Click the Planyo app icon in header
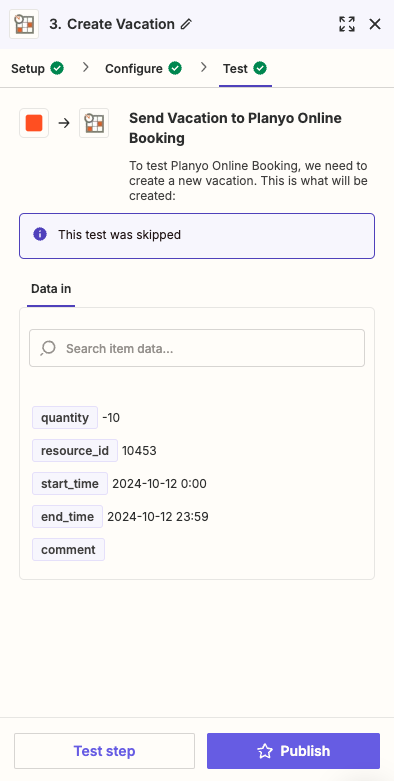394x781 pixels. tap(24, 24)
